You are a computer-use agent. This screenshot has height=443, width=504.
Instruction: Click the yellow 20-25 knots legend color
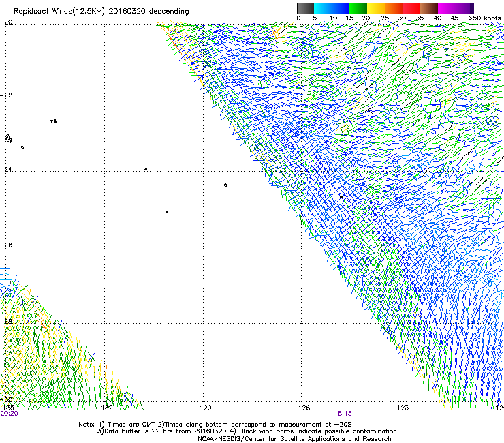376,8
